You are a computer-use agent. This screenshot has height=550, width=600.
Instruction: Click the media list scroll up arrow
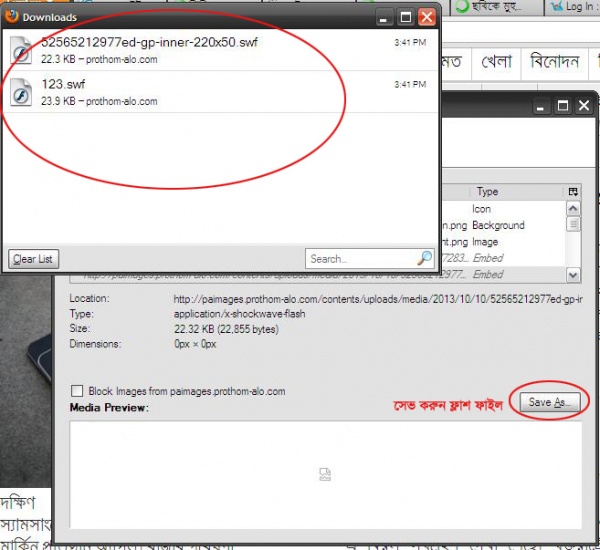tap(573, 209)
